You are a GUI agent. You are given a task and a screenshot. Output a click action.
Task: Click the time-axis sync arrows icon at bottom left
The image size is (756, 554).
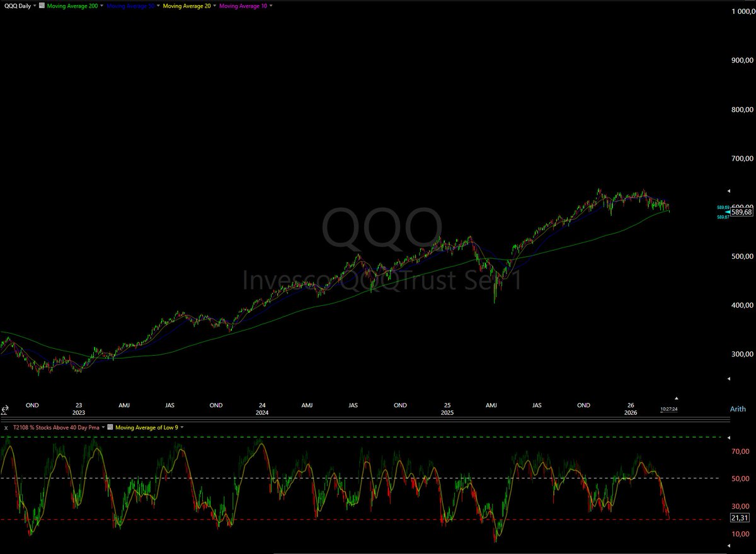point(4,410)
